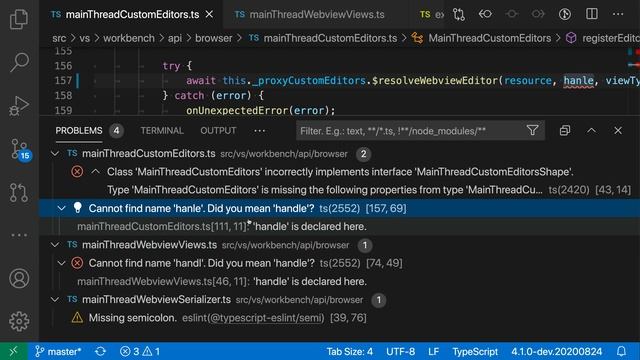Click breadcrumb 'browser' folder
640x360 pixels.
(x=213, y=38)
